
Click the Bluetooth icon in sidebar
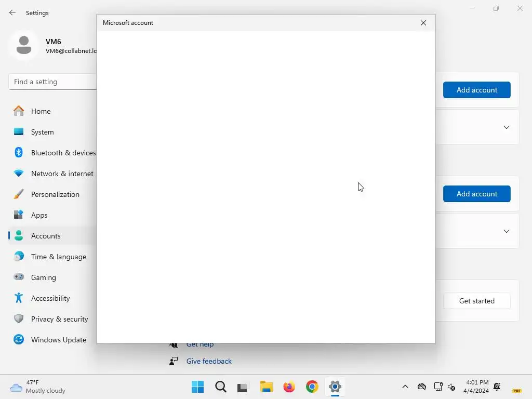point(19,152)
